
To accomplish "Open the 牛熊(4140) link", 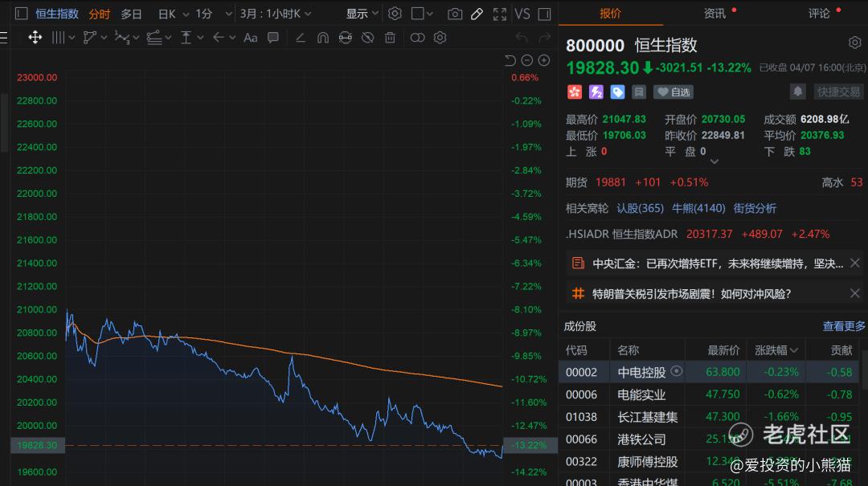I will click(x=698, y=208).
